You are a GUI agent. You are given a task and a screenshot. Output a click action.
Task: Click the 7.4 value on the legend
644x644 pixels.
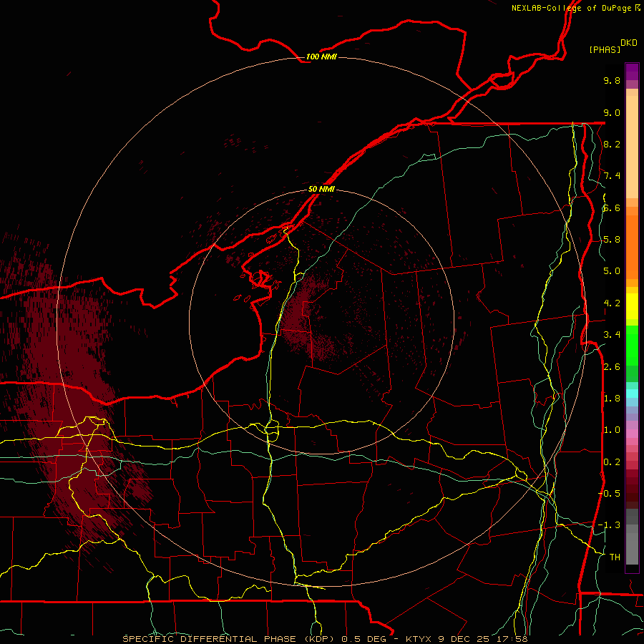pyautogui.click(x=612, y=176)
